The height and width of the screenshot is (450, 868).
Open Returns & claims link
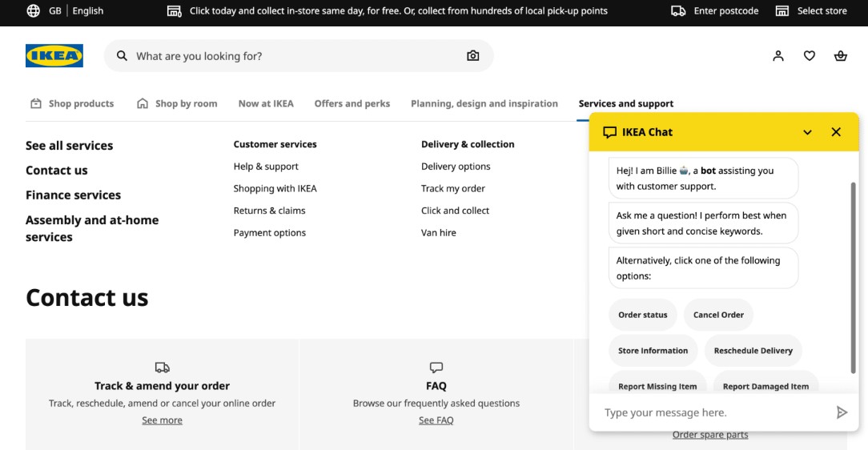click(x=270, y=211)
